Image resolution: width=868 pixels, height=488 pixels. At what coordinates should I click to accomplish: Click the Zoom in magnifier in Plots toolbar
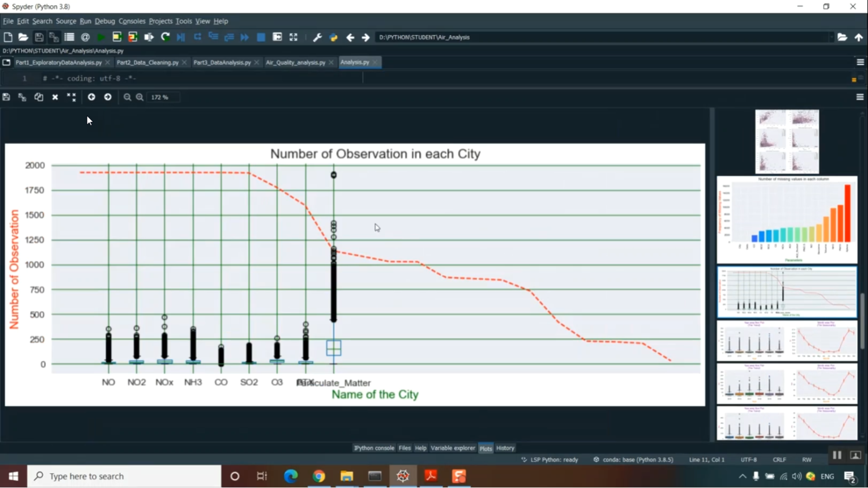click(x=139, y=97)
